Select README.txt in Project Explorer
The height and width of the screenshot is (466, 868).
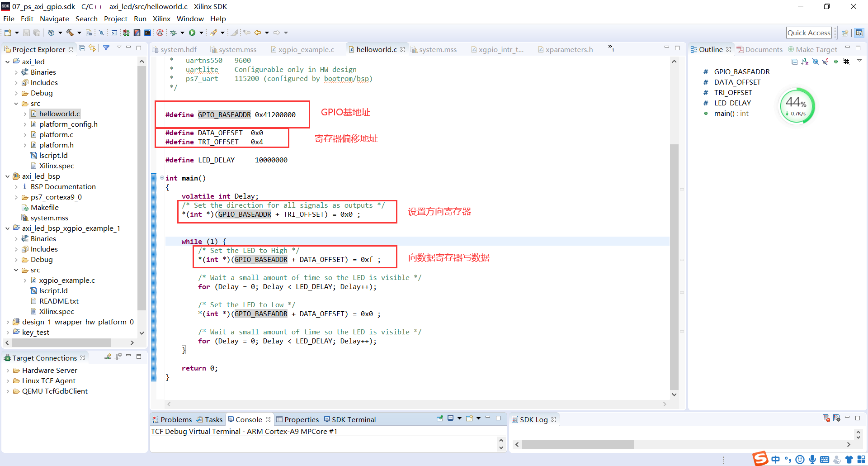pyautogui.click(x=59, y=301)
